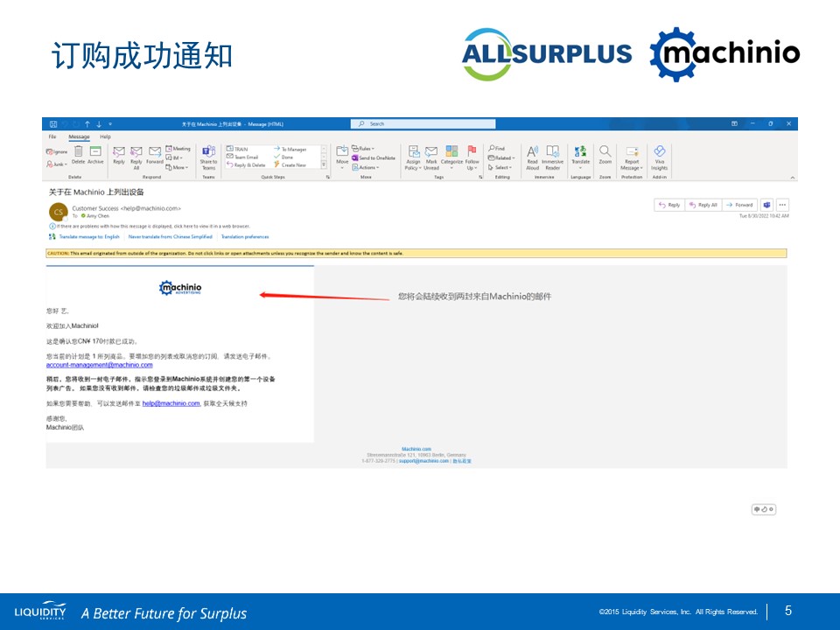Switch to the Message ribbon tab
The height and width of the screenshot is (630, 840).
[80, 136]
